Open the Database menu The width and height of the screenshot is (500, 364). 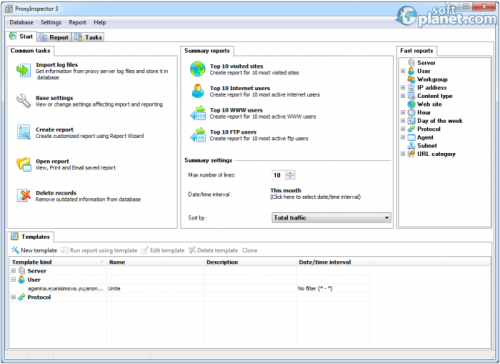pos(21,22)
